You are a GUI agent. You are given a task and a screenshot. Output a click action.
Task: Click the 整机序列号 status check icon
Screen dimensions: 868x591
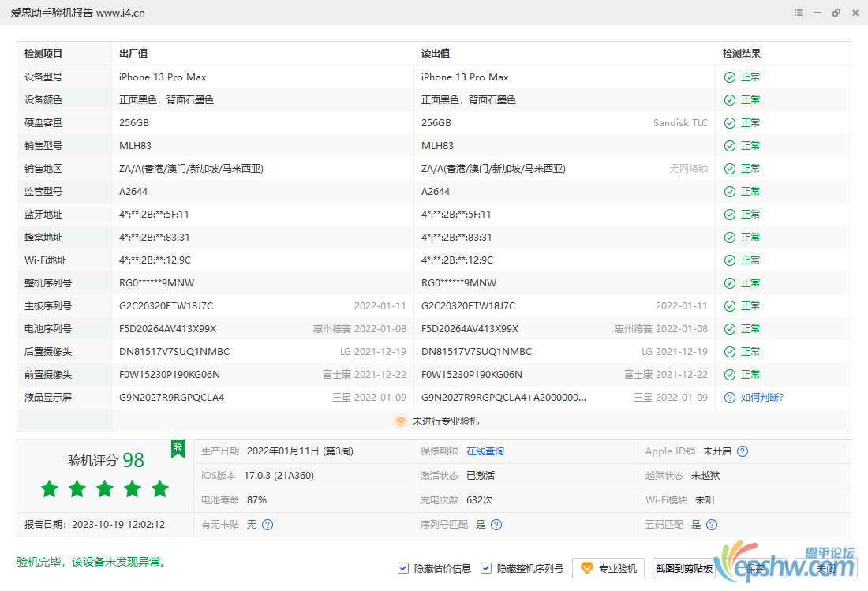tap(730, 282)
